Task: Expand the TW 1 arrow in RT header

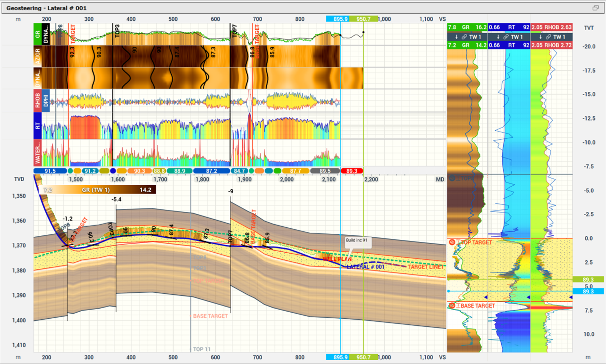Action: 498,37
